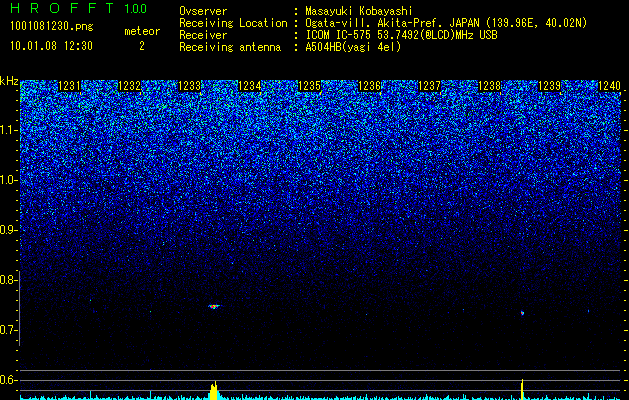629x400 pixels.
Task: Click the 0.9 kHz axis label
Action: pos(8,230)
